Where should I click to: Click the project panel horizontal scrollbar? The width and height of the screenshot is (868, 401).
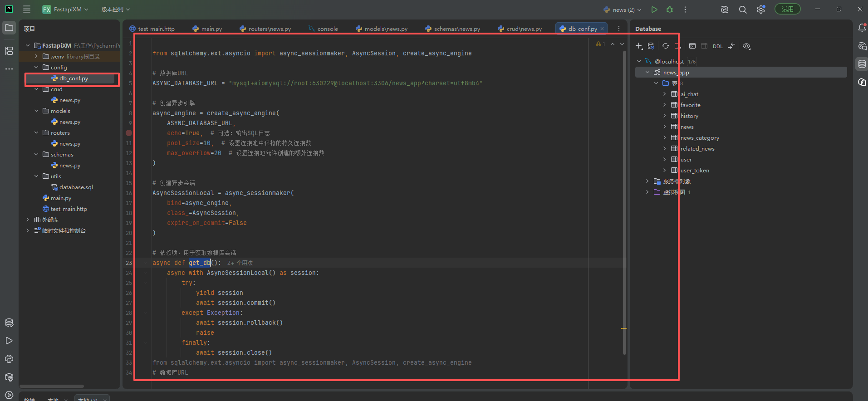(x=52, y=386)
